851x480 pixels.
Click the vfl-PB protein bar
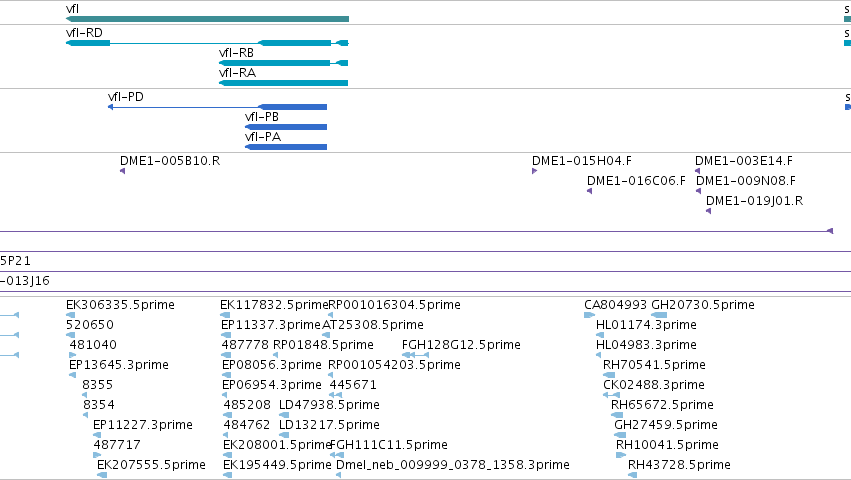(286, 127)
